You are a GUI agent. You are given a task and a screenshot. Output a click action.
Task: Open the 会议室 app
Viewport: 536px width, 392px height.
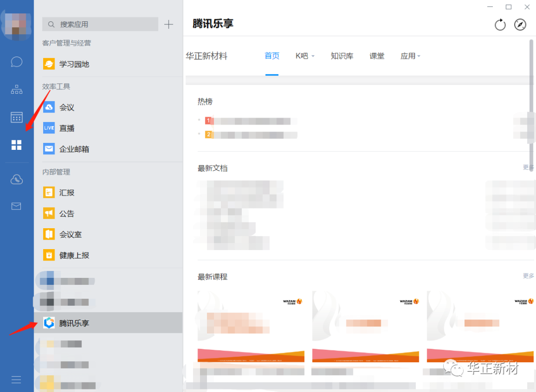(109, 234)
